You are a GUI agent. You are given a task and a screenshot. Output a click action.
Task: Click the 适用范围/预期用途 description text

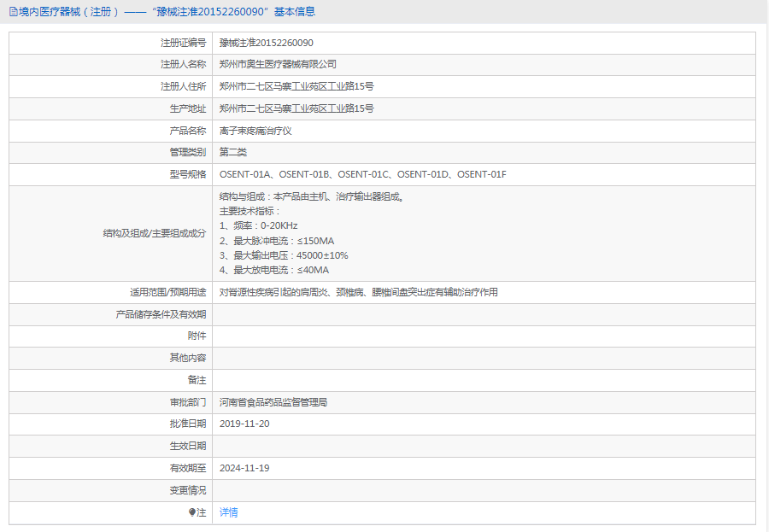pos(359,292)
